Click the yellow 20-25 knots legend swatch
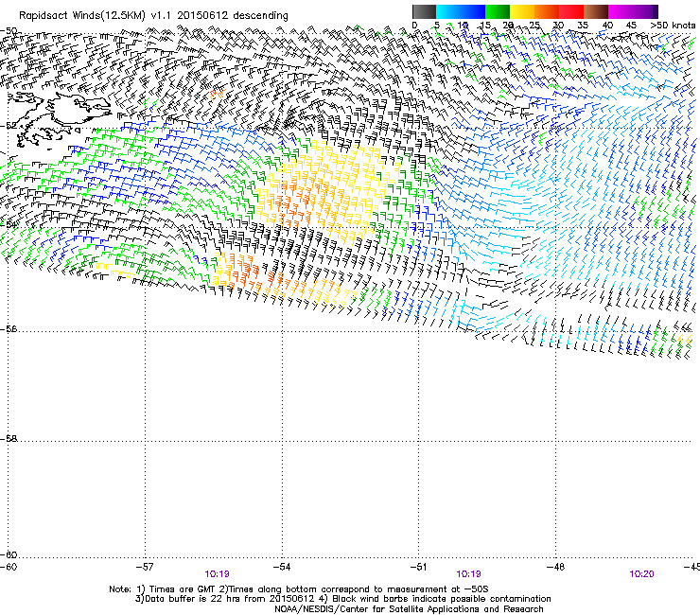Image resolution: width=700 pixels, height=615 pixels. click(x=522, y=11)
